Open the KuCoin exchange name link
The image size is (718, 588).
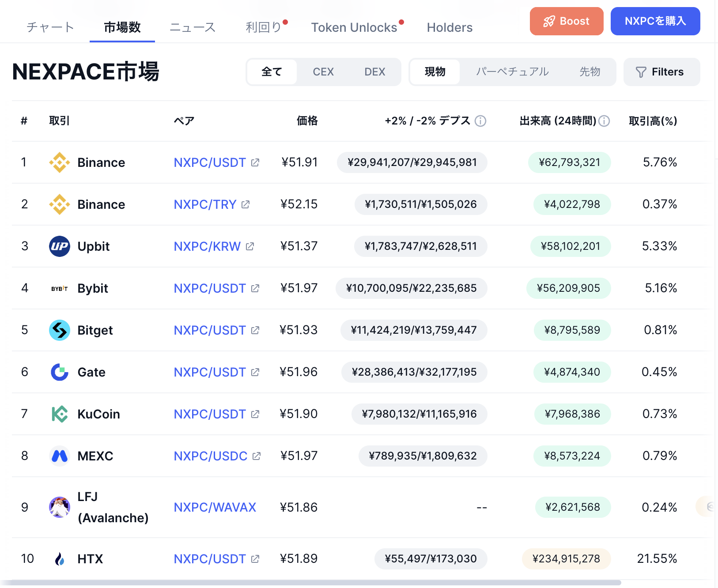coord(99,414)
